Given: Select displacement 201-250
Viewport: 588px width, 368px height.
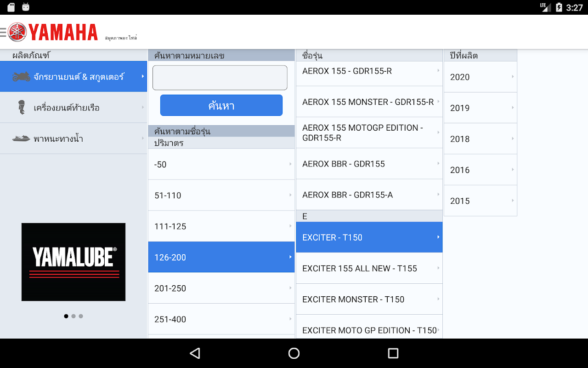Looking at the screenshot, I should 221,288.
